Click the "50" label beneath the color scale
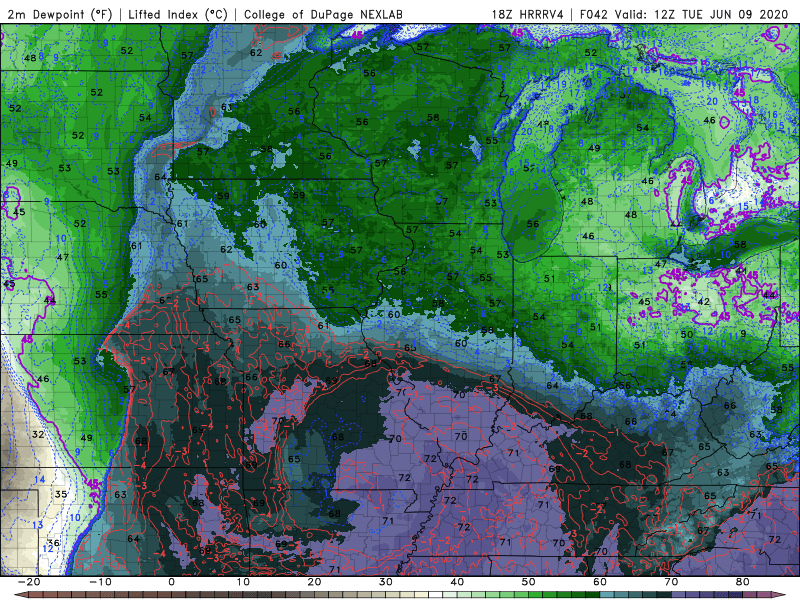This screenshot has width=800, height=600. click(x=529, y=582)
